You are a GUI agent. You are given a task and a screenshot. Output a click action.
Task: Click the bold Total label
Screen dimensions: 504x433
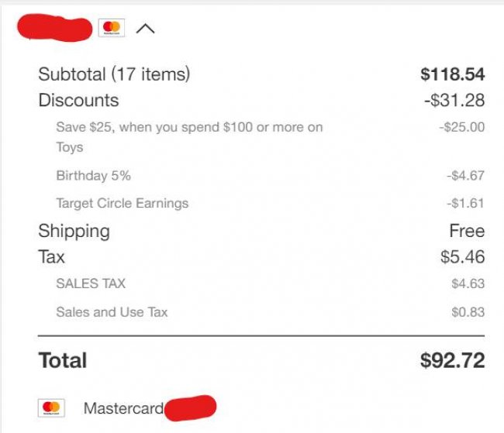coord(62,360)
